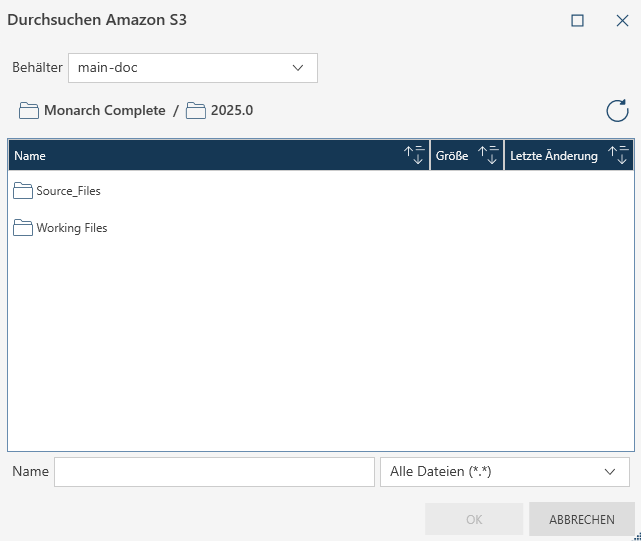This screenshot has width=641, height=541.
Task: Click the Working Files folder icon
Action: (23, 228)
